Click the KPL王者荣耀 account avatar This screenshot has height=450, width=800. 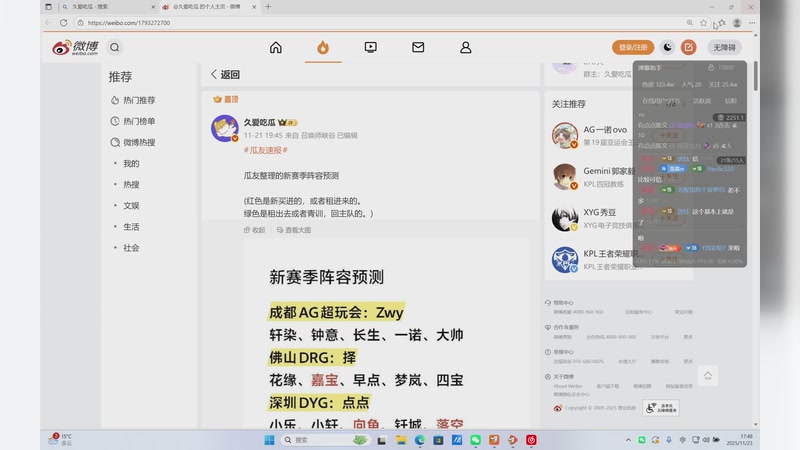(564, 260)
